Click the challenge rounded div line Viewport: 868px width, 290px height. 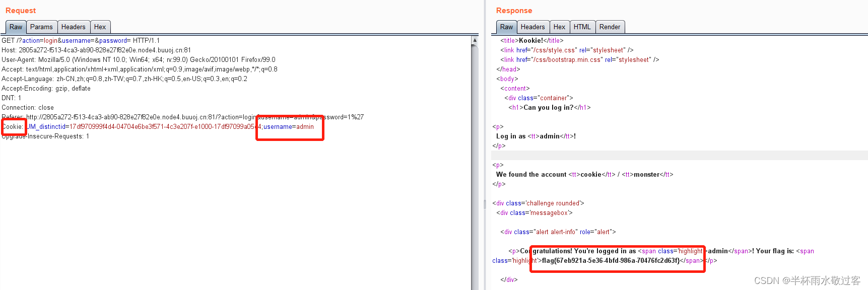tap(538, 203)
